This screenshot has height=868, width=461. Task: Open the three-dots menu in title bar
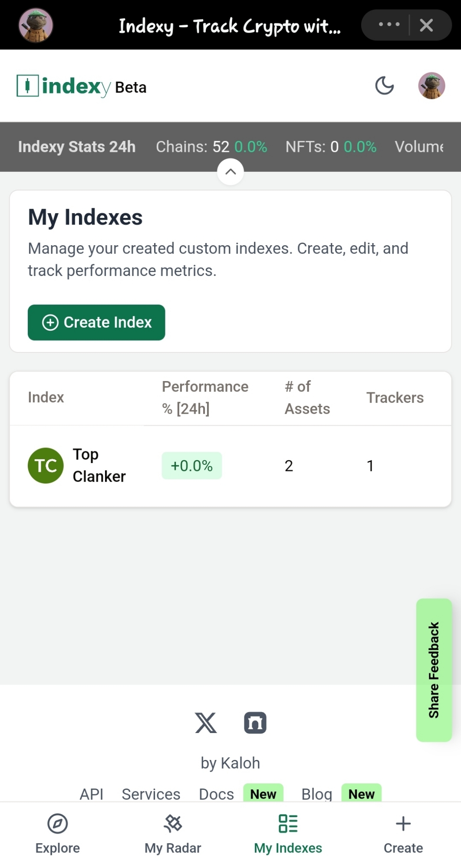click(x=389, y=25)
